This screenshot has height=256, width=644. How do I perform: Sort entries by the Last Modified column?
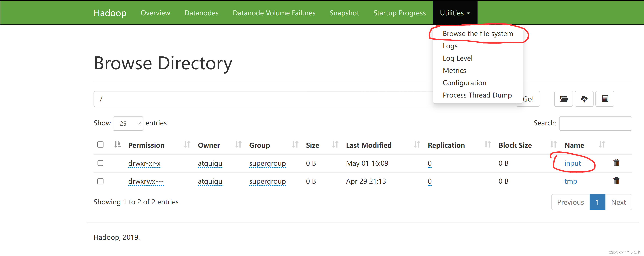click(x=368, y=145)
